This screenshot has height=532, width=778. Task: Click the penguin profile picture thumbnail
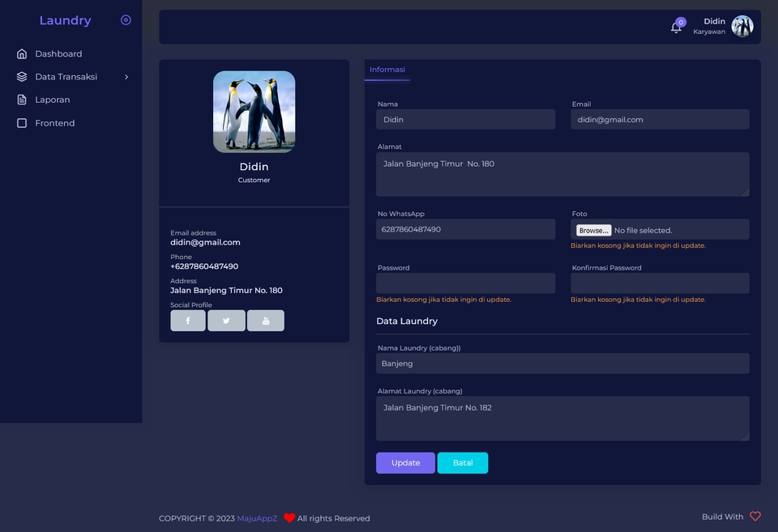(x=254, y=112)
